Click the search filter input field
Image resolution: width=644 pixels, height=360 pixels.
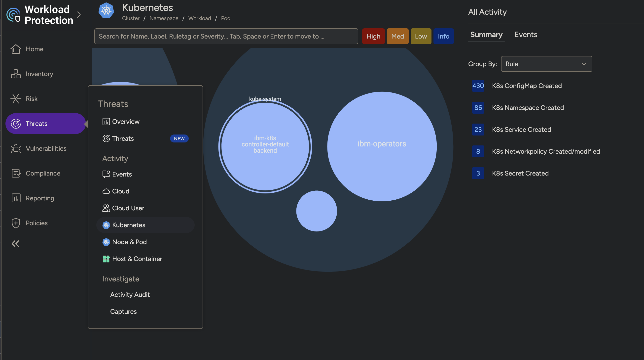pyautogui.click(x=226, y=36)
